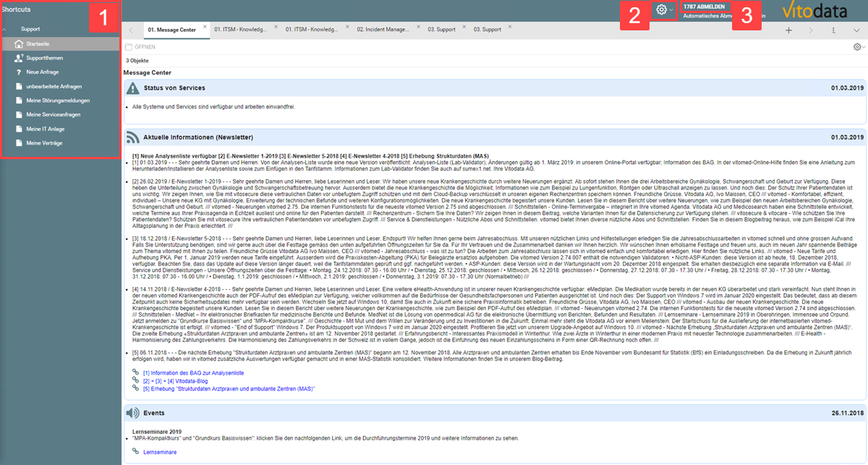
Task: Select Meine Serviceanfragen in the sidebar
Action: 54,114
